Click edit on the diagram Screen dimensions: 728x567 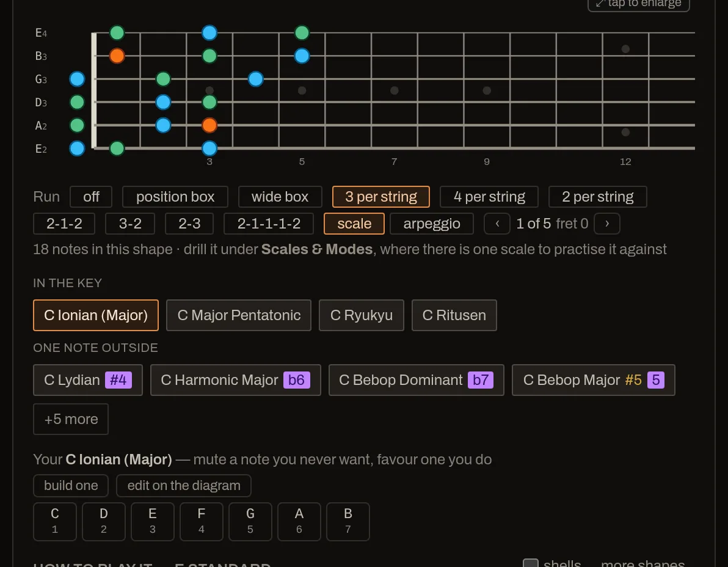point(184,486)
